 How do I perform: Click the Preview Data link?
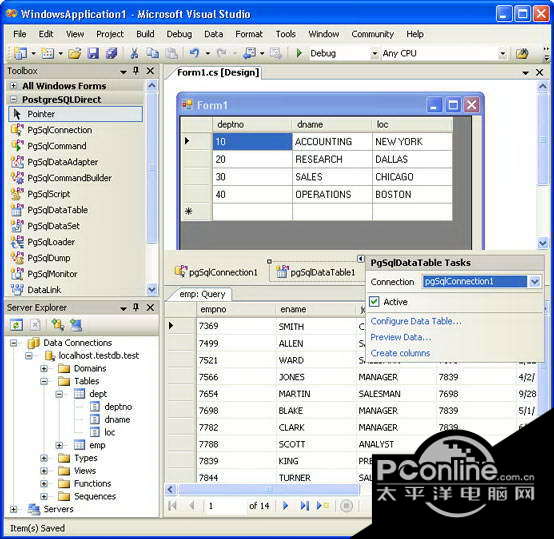click(x=401, y=337)
